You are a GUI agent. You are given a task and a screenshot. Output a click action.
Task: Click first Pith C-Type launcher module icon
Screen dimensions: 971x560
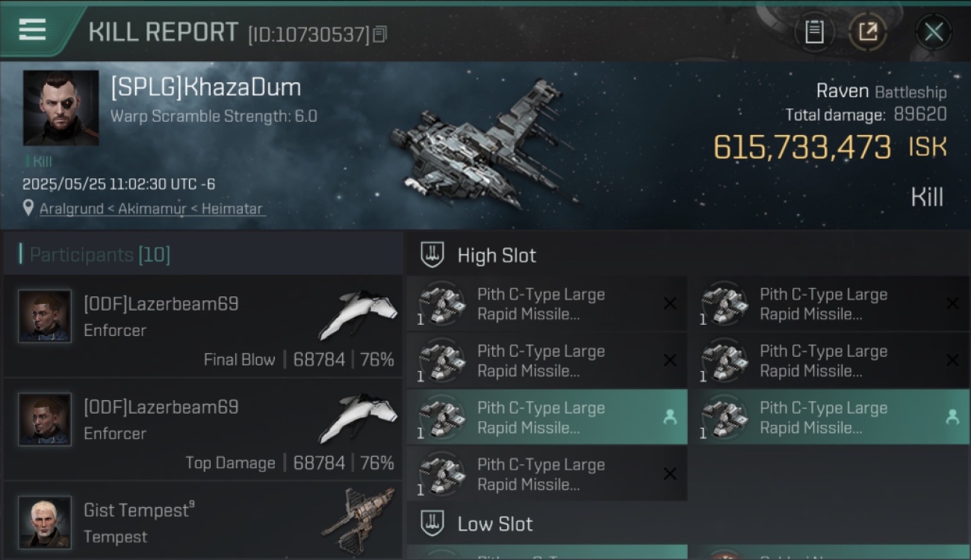[441, 304]
